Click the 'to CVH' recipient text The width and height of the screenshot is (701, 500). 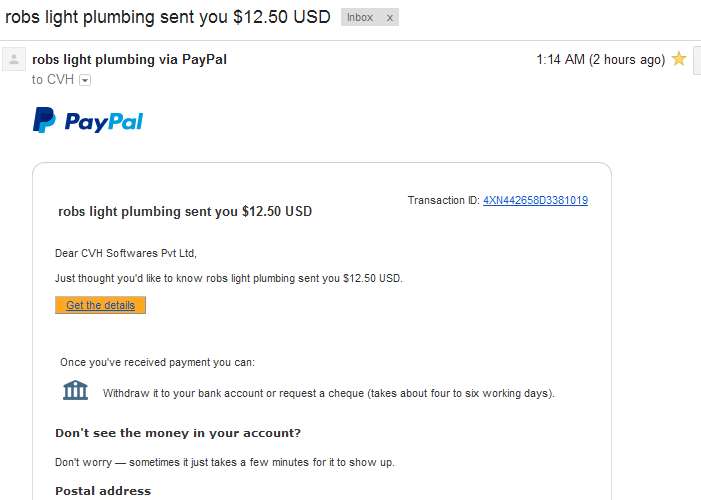pos(52,80)
